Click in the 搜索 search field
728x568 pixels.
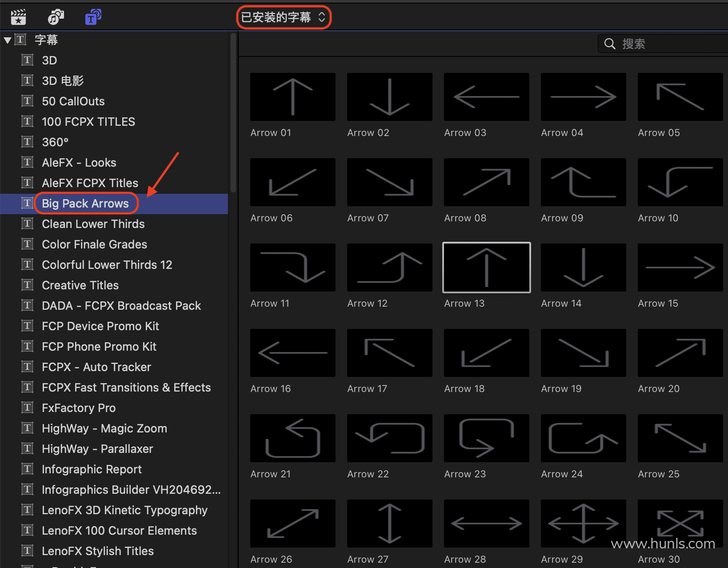(x=667, y=44)
